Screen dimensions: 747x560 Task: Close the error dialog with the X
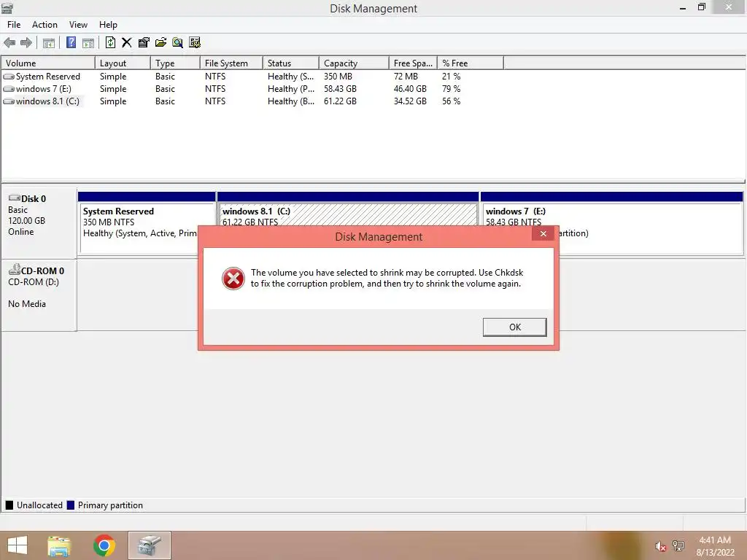tap(543, 233)
